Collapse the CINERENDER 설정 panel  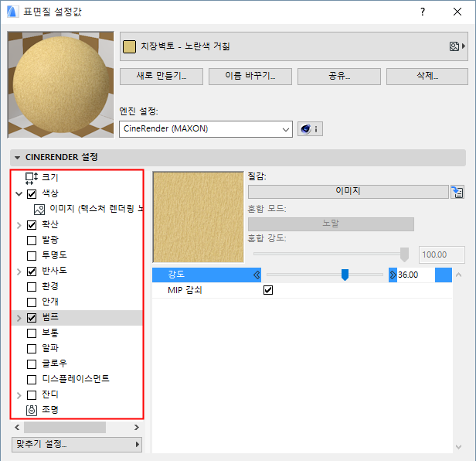coord(17,158)
